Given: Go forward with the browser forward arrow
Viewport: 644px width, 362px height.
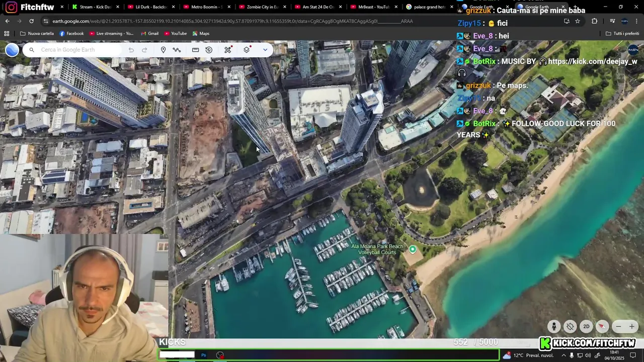Looking at the screenshot, I should click(x=19, y=21).
